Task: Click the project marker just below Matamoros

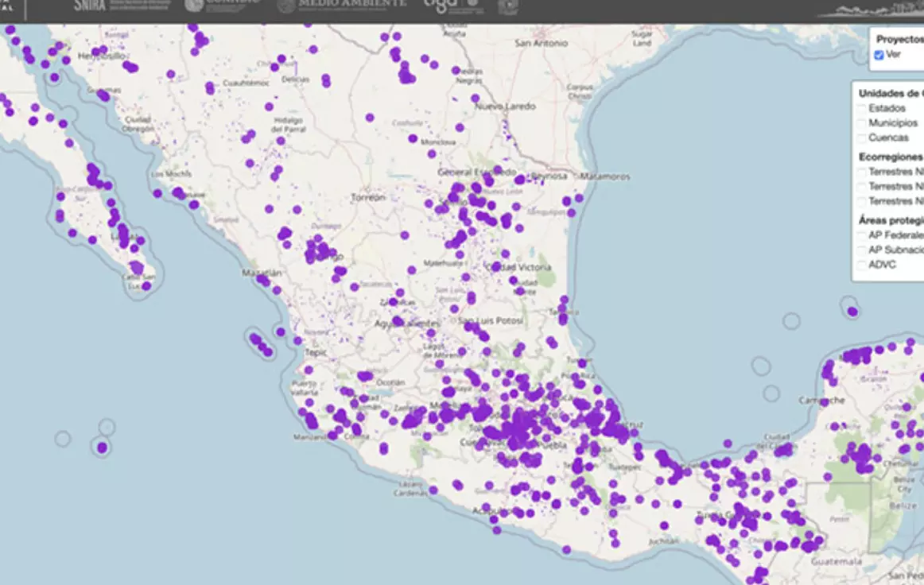Action: 579,198
